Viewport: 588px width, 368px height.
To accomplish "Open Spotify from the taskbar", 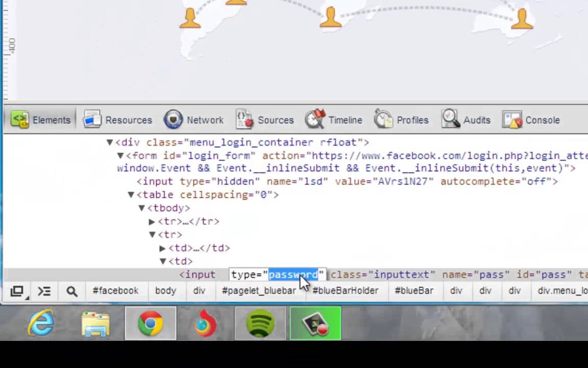I will pos(260,323).
